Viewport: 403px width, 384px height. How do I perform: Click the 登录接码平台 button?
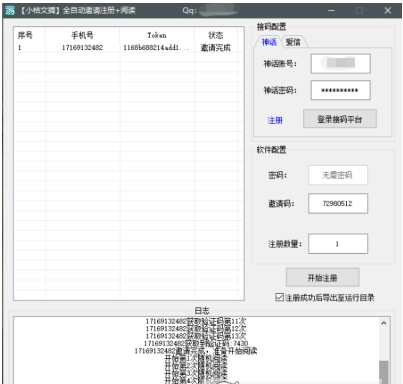click(340, 119)
